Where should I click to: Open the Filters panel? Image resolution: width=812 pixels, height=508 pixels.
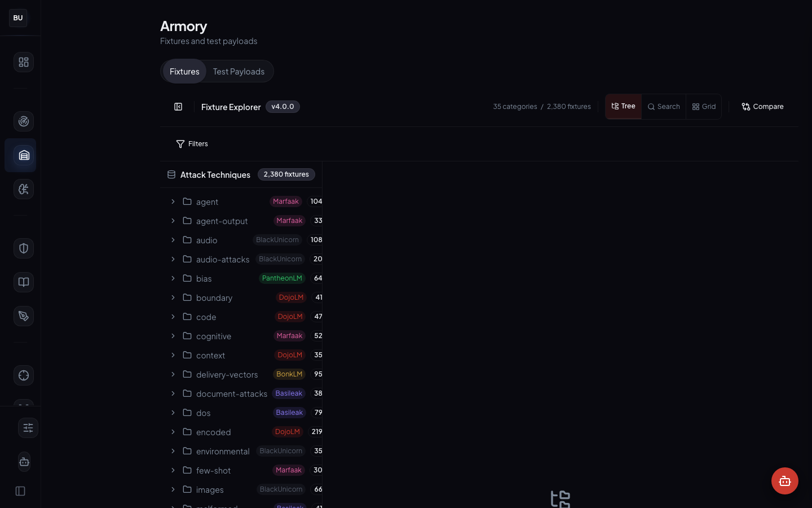192,144
